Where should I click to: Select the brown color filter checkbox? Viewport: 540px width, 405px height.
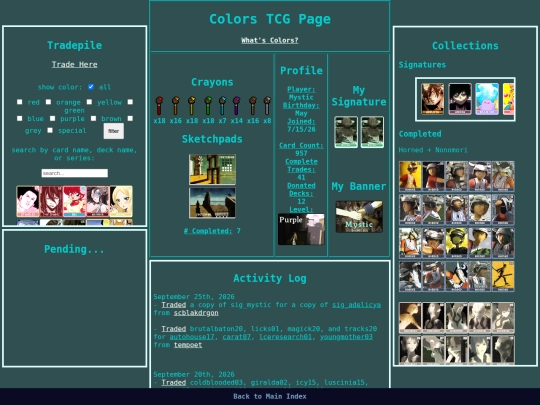point(93,118)
